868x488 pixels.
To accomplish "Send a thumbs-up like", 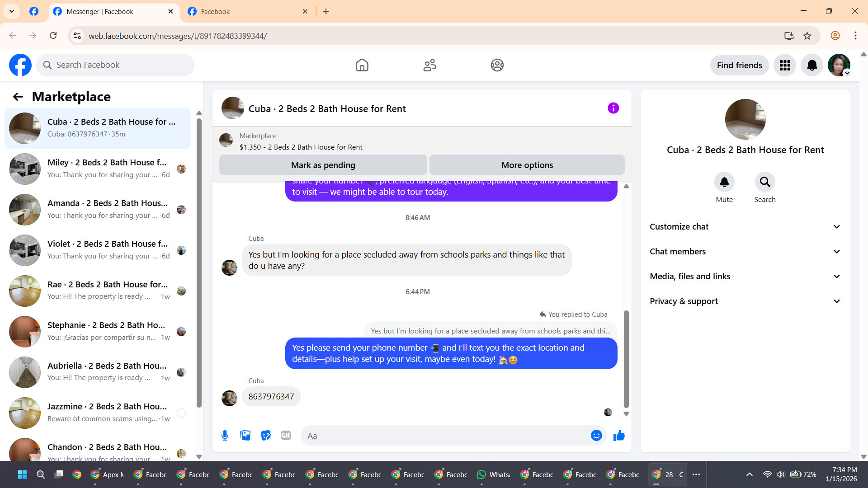I will [619, 436].
